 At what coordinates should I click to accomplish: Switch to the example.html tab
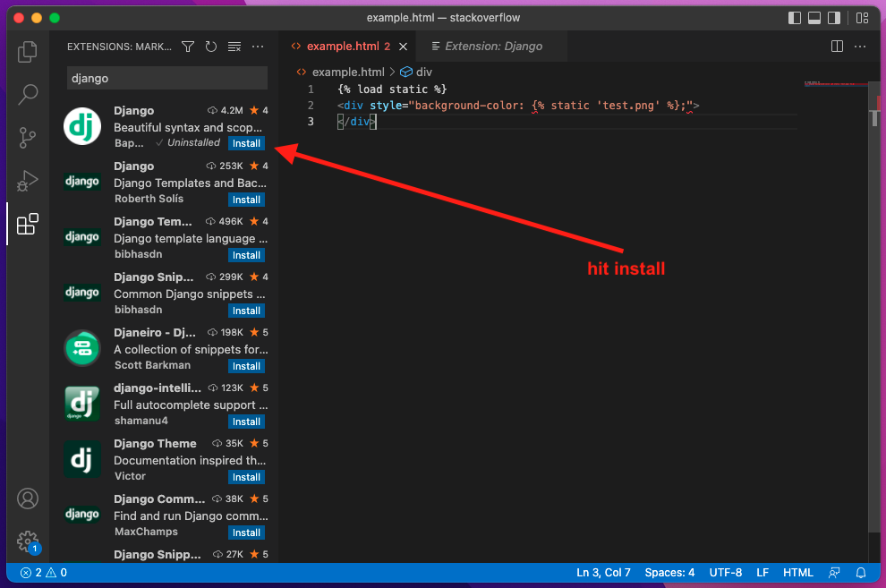point(348,47)
